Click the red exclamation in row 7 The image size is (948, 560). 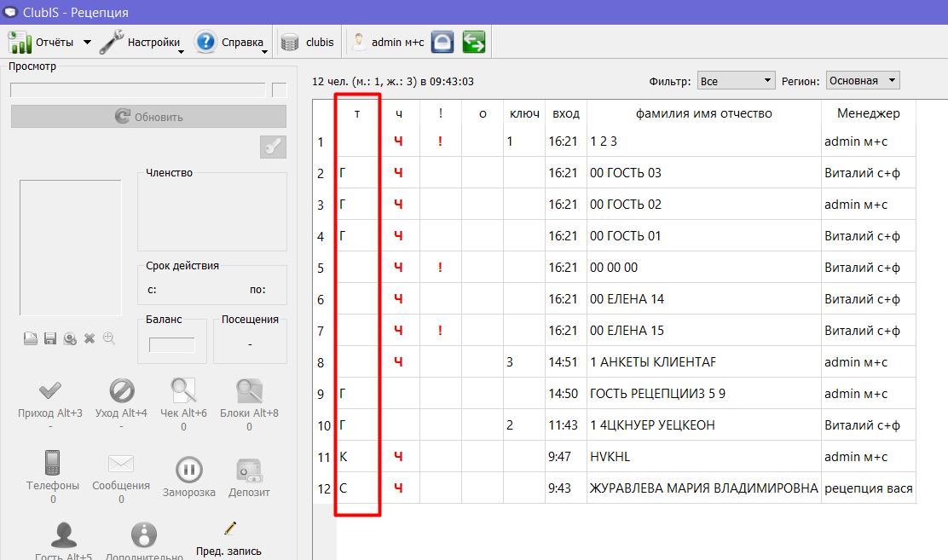click(440, 330)
